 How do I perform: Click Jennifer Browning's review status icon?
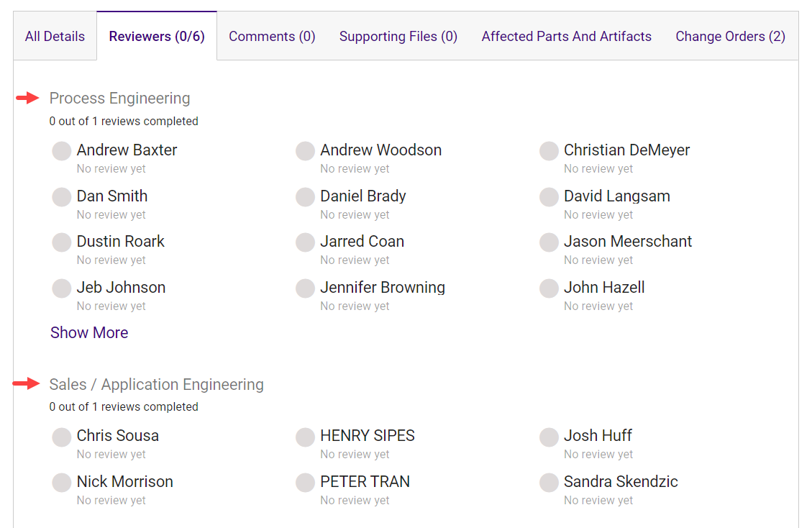(305, 288)
